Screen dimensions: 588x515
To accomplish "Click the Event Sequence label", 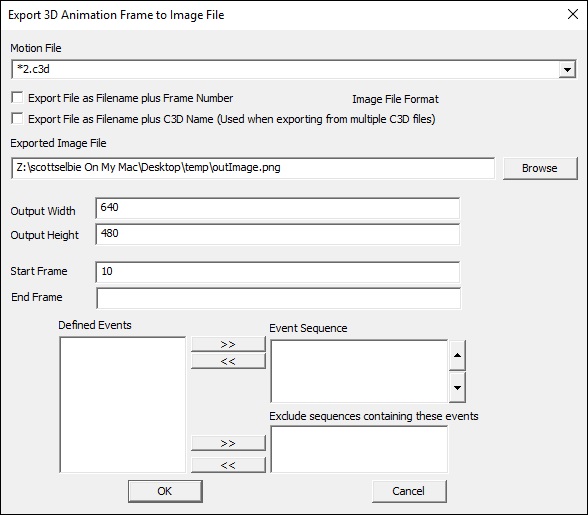I will click(x=308, y=328).
